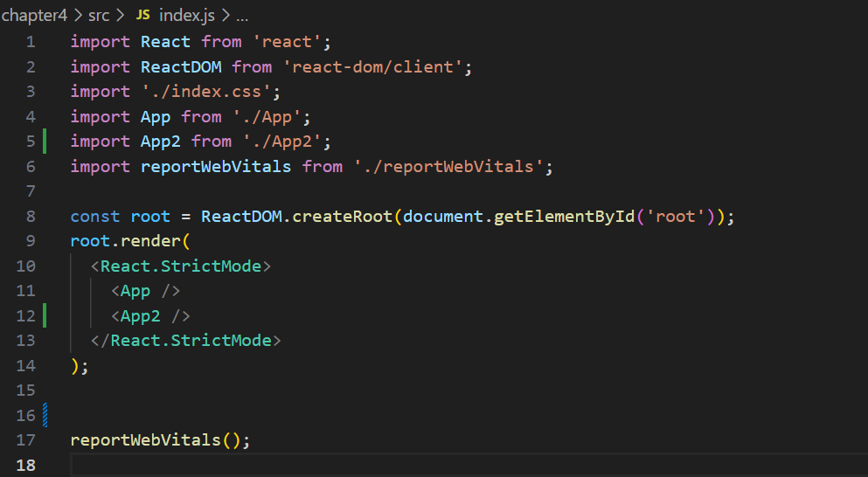This screenshot has height=477, width=868.
Task: Click closing React.StrictMode tag on line 13
Action: coord(185,341)
